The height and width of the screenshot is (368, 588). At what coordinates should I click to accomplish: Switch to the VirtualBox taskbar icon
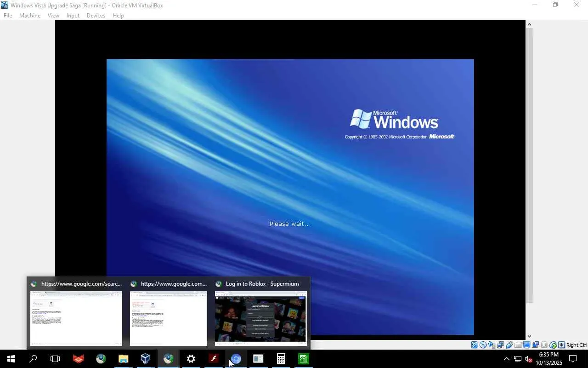[146, 359]
